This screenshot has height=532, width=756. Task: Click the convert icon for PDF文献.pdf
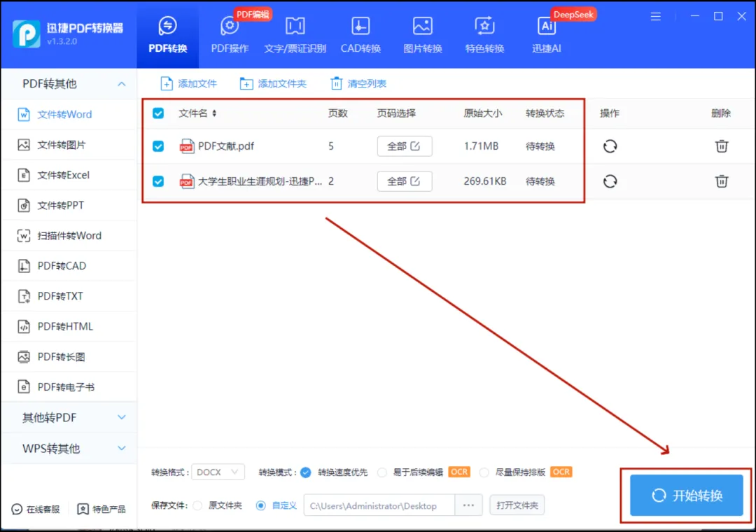(x=610, y=146)
